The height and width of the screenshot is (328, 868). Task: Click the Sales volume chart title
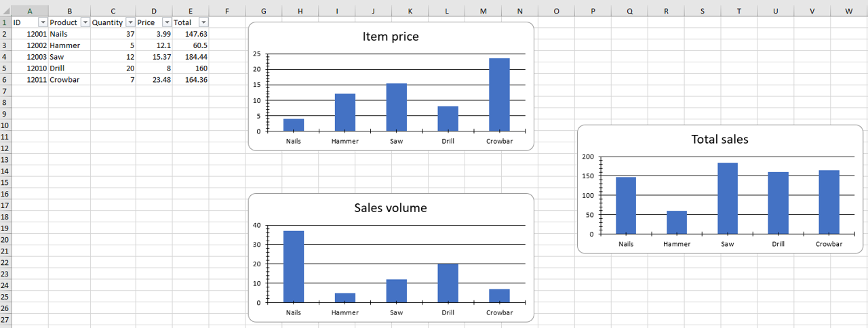[391, 207]
